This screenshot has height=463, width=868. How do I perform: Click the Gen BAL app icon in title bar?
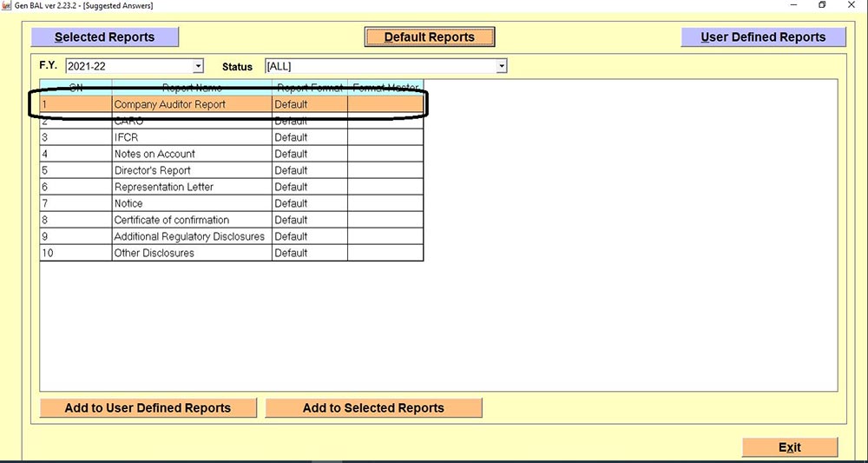[x=7, y=6]
